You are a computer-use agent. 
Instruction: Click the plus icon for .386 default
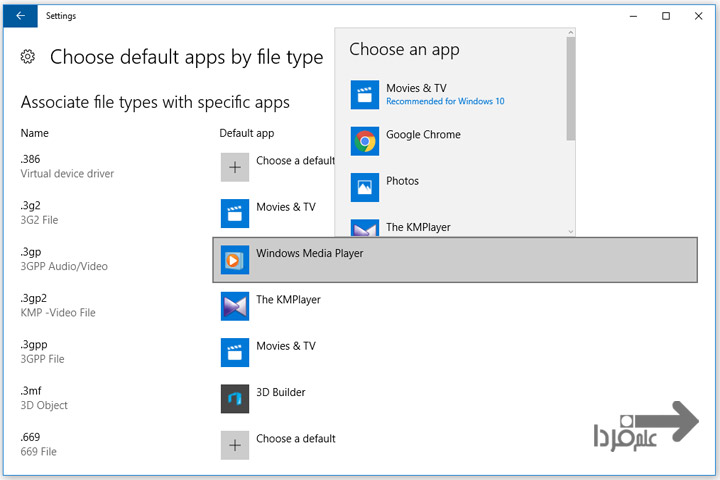click(x=235, y=167)
